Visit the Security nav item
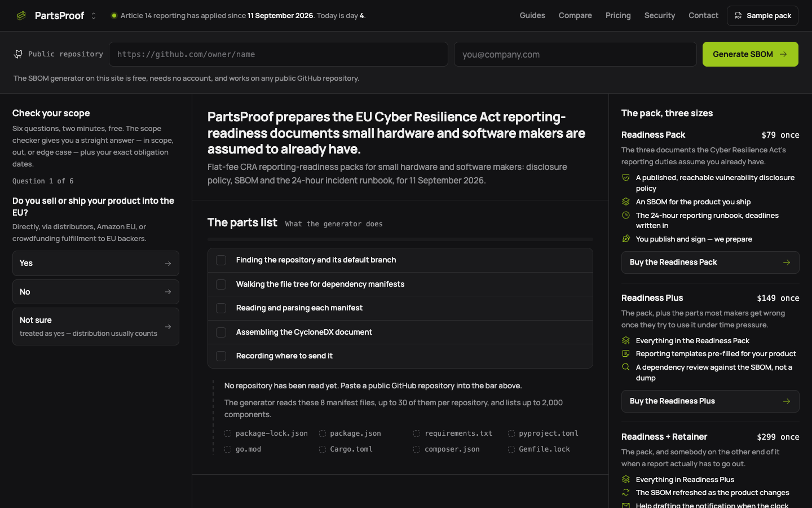812x508 pixels. point(660,16)
